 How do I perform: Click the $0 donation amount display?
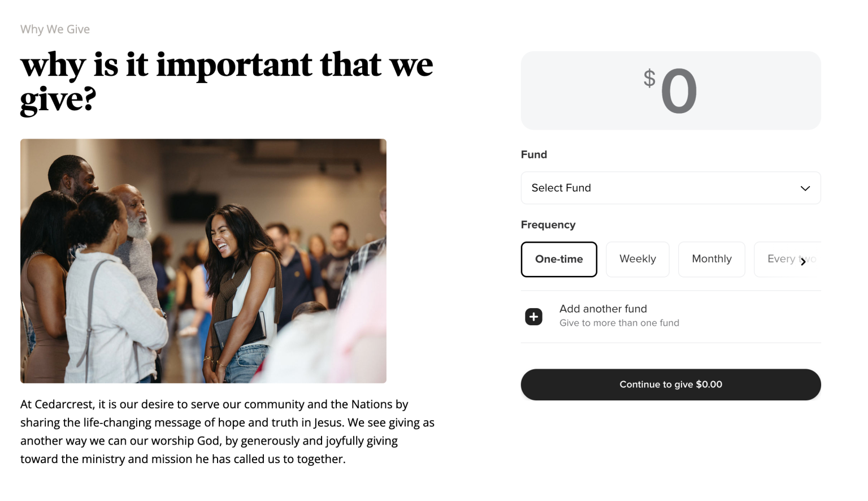click(670, 90)
